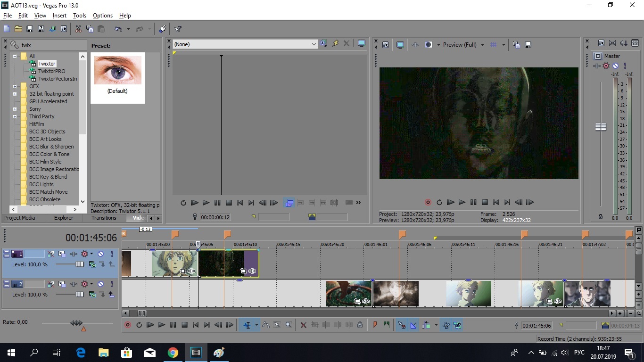Select the Selection Edit tool
This screenshot has width=644, height=362.
coord(277,325)
